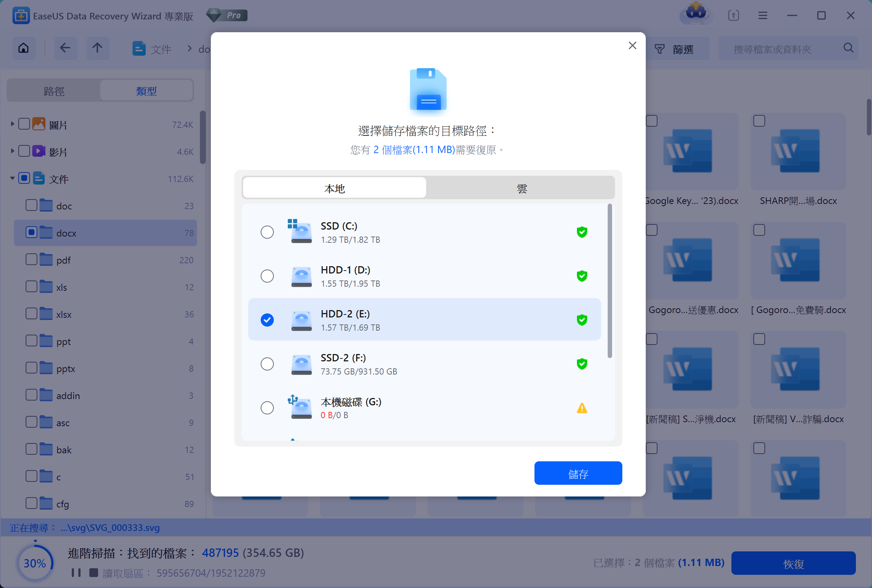Click the up-arrow navigation icon
The height and width of the screenshot is (588, 872).
point(97,48)
